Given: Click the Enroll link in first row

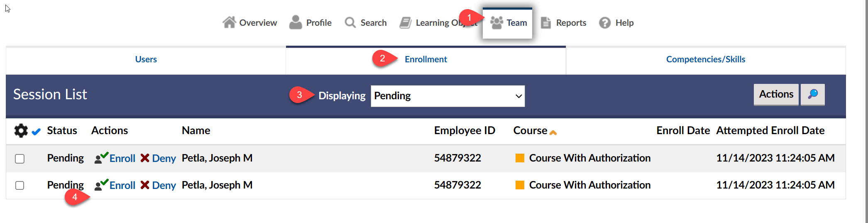Looking at the screenshot, I should [x=122, y=158].
